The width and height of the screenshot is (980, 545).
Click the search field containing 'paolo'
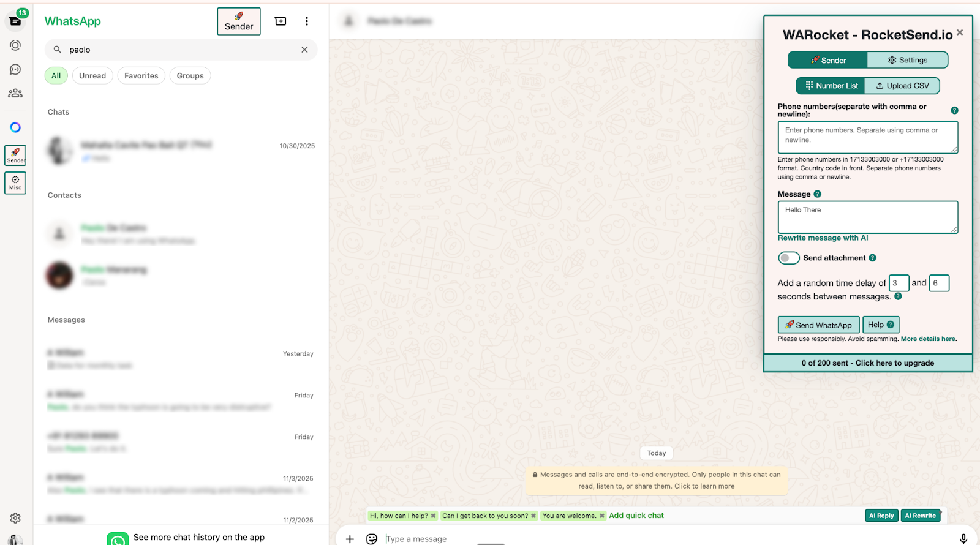tap(181, 50)
